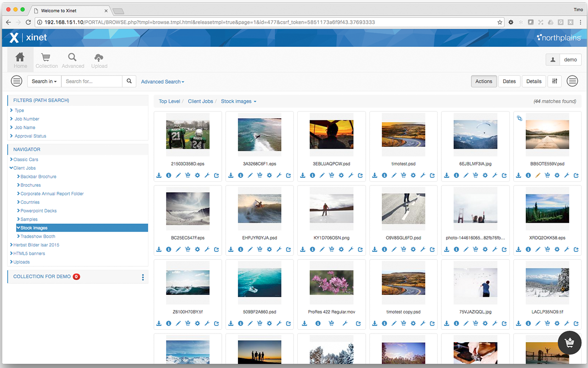The height and width of the screenshot is (368, 588).
Task: Toggle the Details view button
Action: coord(534,81)
